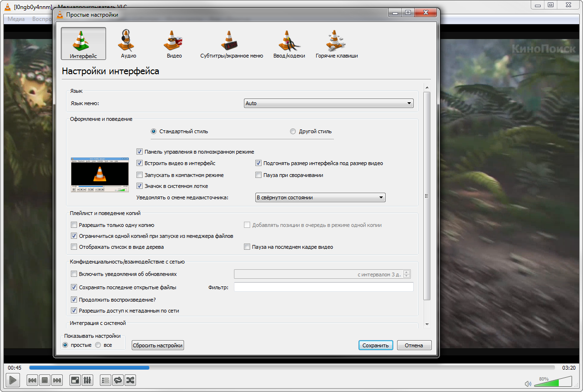Open the Видео settings category
The image size is (583, 392).
(174, 44)
